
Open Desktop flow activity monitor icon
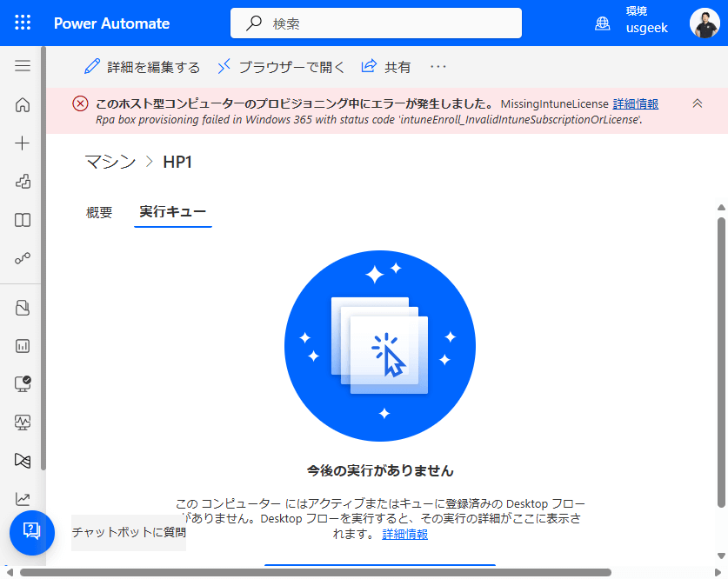(23, 423)
